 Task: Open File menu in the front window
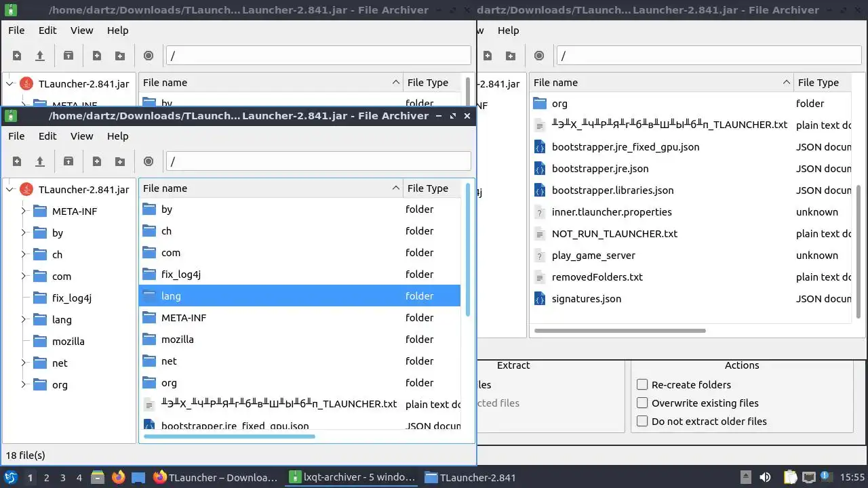(x=16, y=136)
